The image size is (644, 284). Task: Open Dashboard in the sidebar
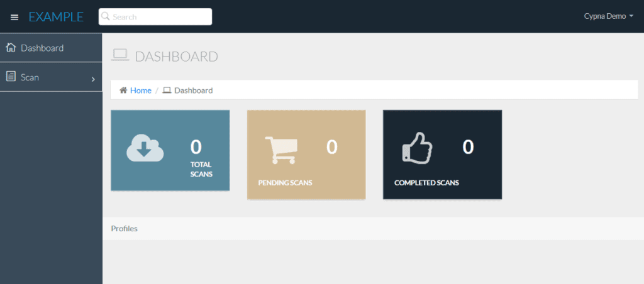tap(51, 48)
